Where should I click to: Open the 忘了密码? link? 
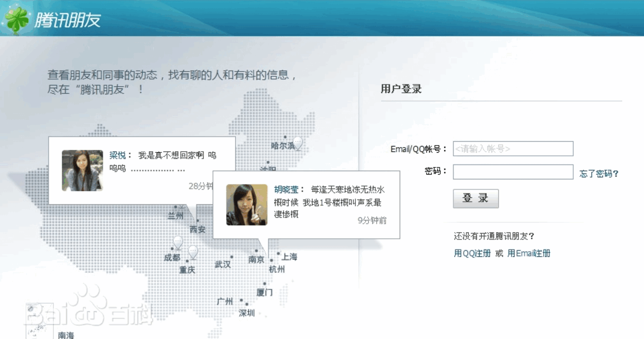pos(599,173)
